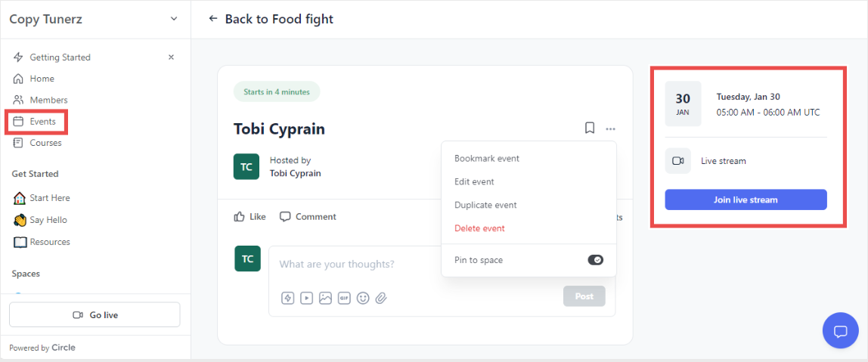Start a session with Go live button
The image size is (868, 362).
(95, 315)
